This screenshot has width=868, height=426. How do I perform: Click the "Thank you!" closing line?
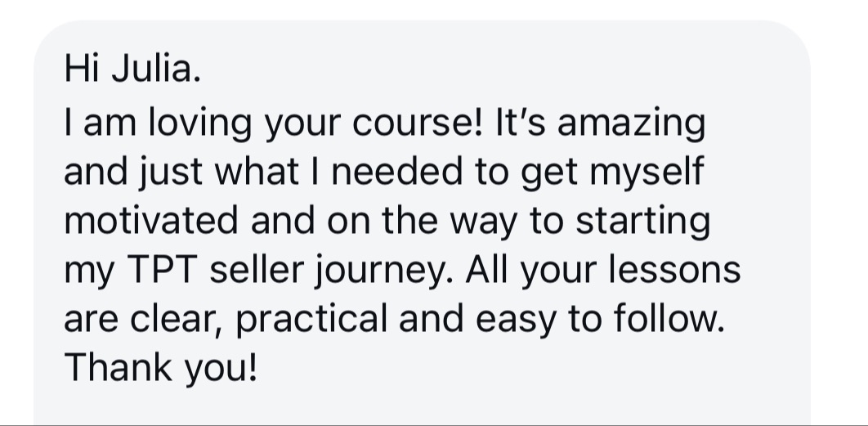(160, 369)
